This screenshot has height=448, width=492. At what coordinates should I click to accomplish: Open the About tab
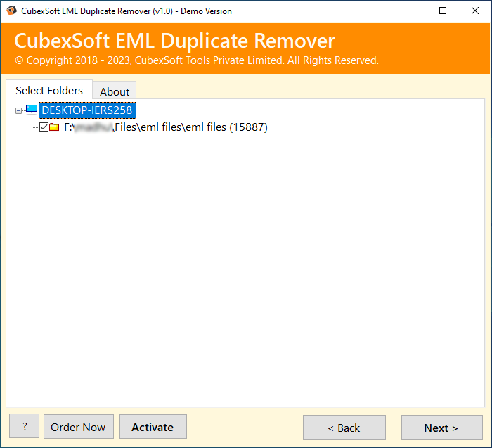tap(115, 91)
